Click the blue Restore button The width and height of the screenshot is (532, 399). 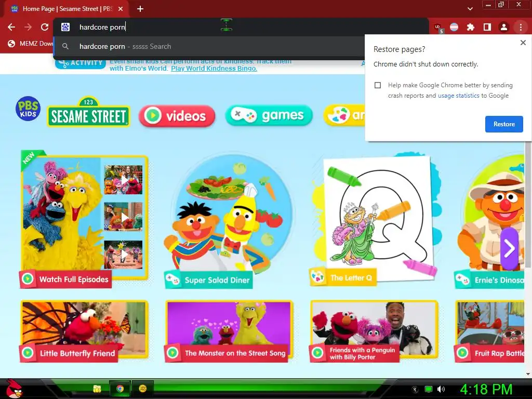[x=504, y=124]
